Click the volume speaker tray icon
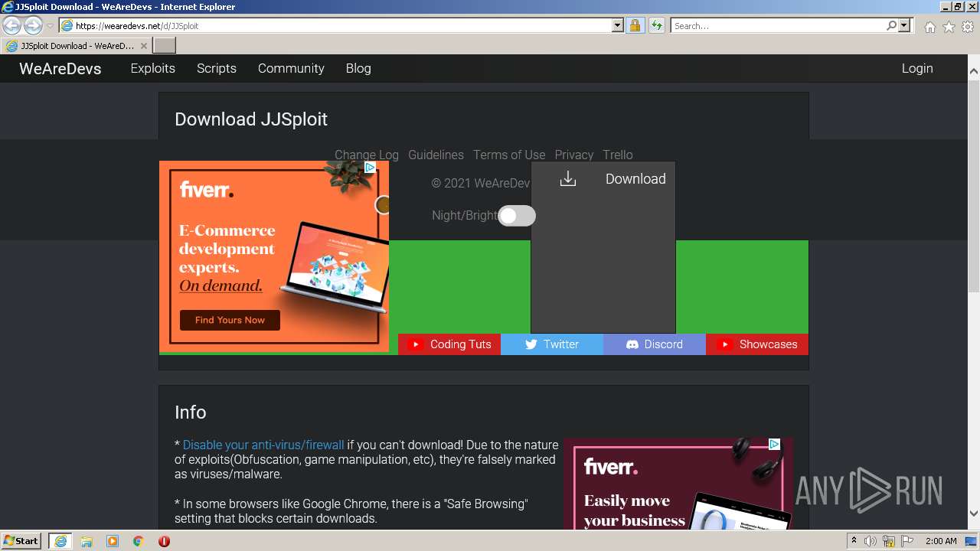 (870, 541)
